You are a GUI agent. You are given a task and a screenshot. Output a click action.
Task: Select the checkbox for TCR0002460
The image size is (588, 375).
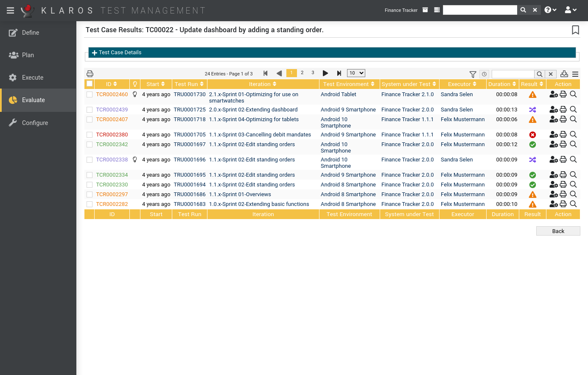pyautogui.click(x=90, y=94)
